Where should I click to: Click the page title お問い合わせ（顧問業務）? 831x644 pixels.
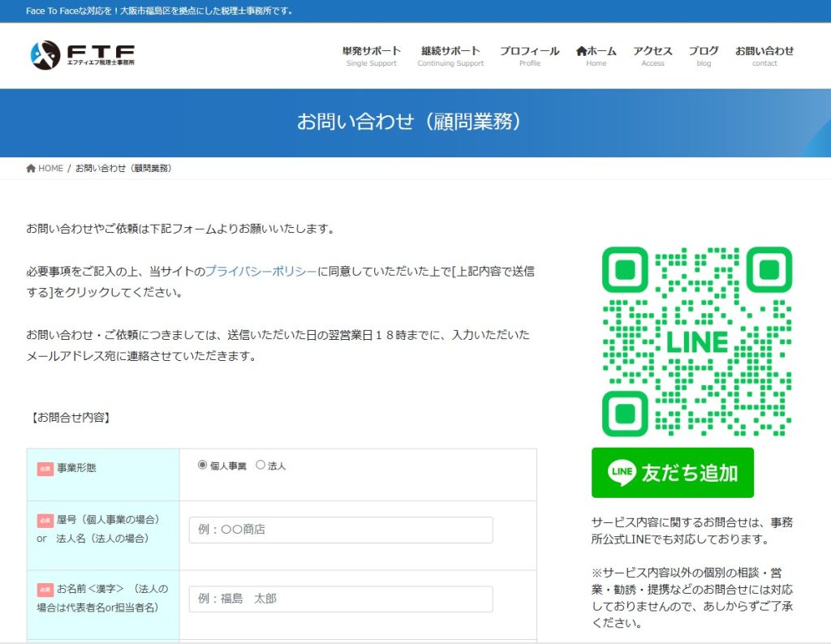[412, 122]
